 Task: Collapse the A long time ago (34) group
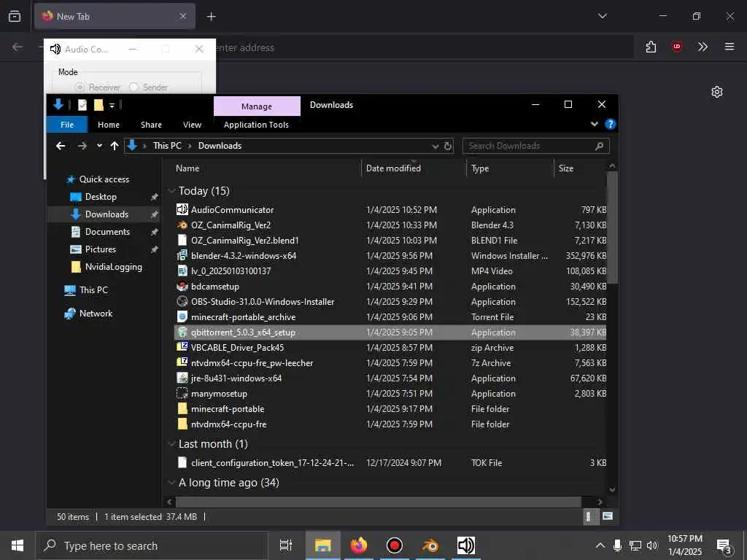pyautogui.click(x=171, y=483)
